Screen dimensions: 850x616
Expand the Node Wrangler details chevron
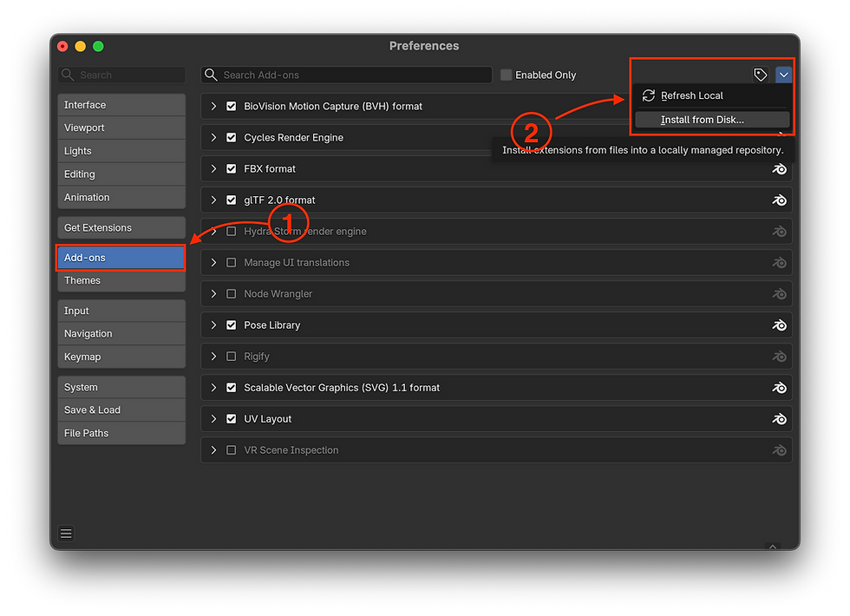coord(213,294)
